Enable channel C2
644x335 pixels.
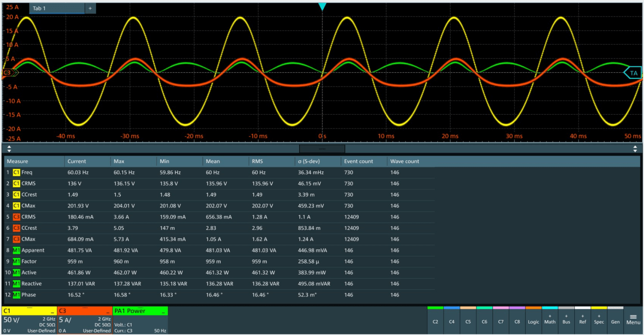(435, 320)
